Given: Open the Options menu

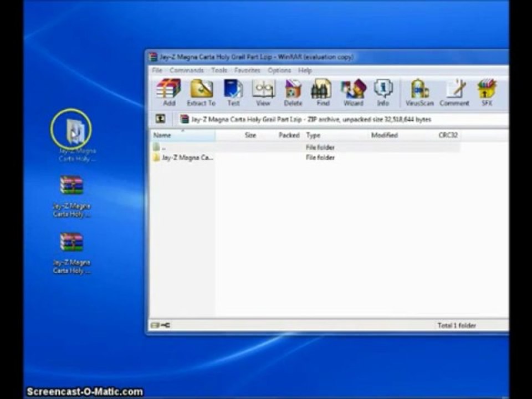Looking at the screenshot, I should pyautogui.click(x=279, y=70).
